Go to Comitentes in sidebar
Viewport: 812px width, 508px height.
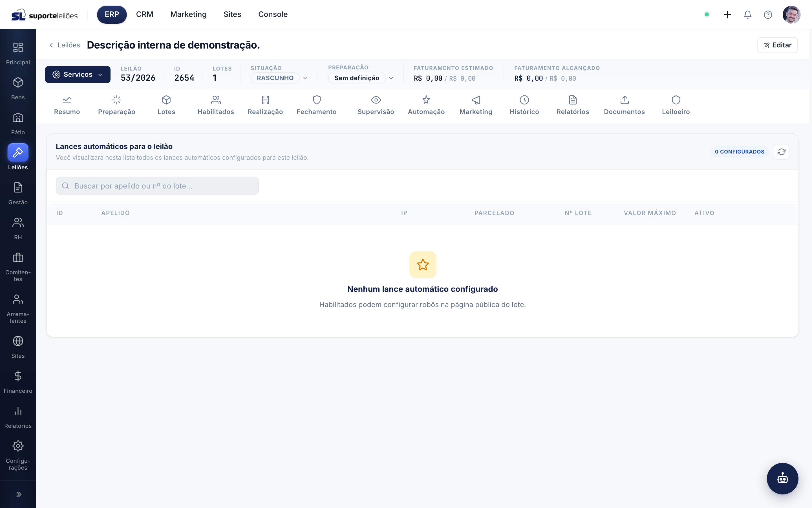(x=18, y=267)
